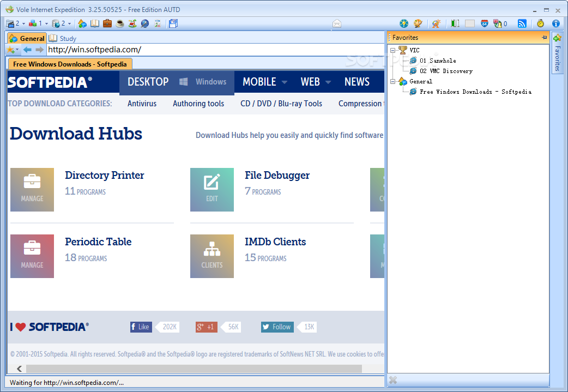Click the coffee cup toolbar icon

[x=120, y=23]
